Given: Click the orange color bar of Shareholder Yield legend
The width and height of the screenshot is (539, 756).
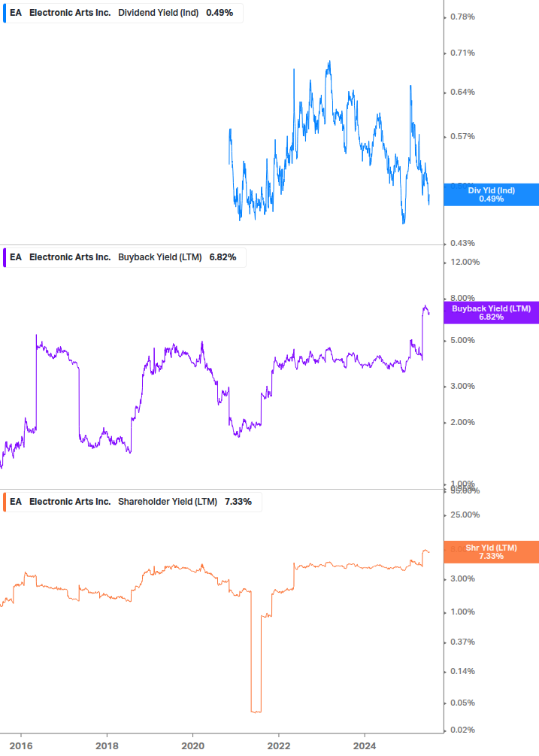Looking at the screenshot, I should tap(5, 502).
